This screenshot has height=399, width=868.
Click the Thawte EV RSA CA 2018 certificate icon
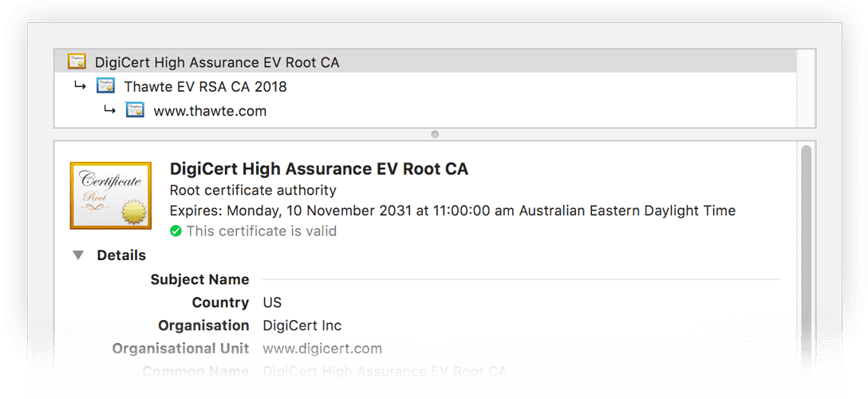point(105,86)
